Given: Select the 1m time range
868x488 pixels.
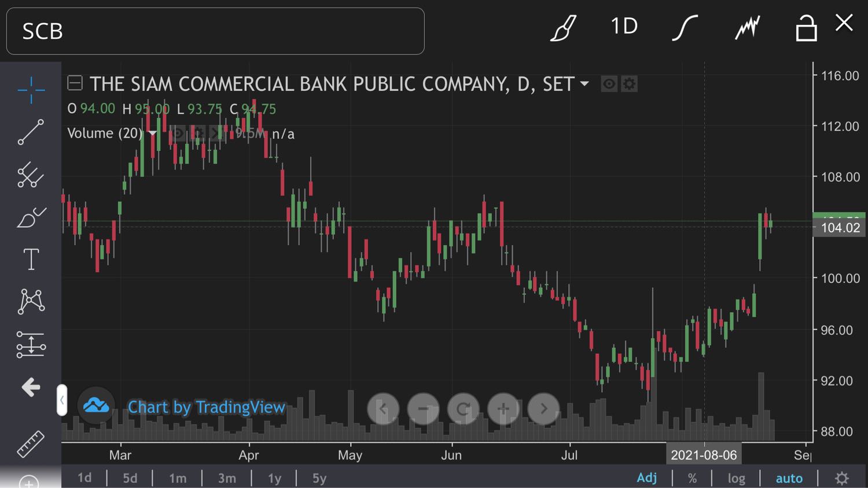Looking at the screenshot, I should pos(178,478).
